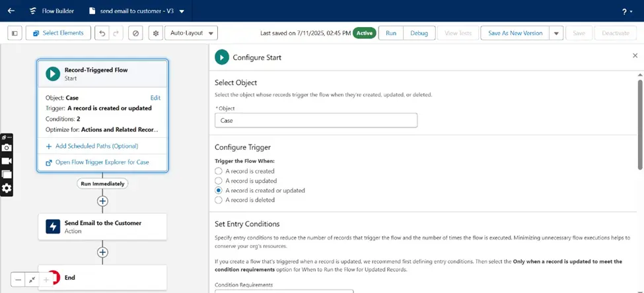Toggle the toolbox sidebar panel icon
Viewport: 644px width, 293px height.
click(15, 33)
